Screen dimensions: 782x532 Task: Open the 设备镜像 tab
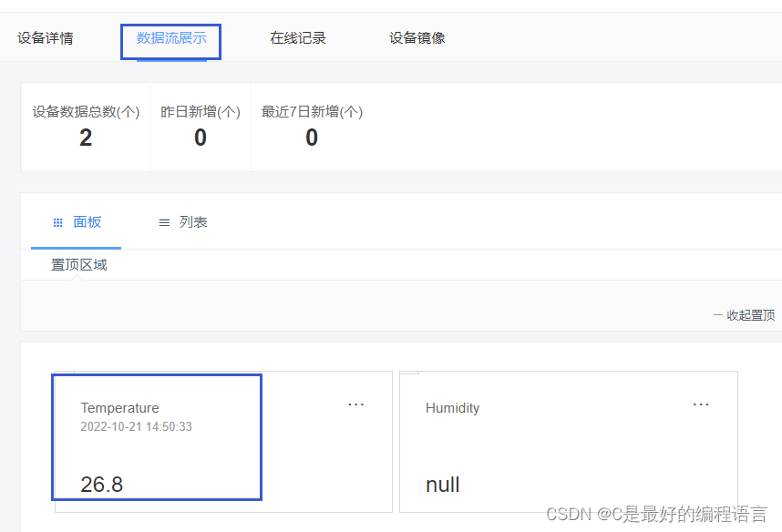[x=417, y=38]
